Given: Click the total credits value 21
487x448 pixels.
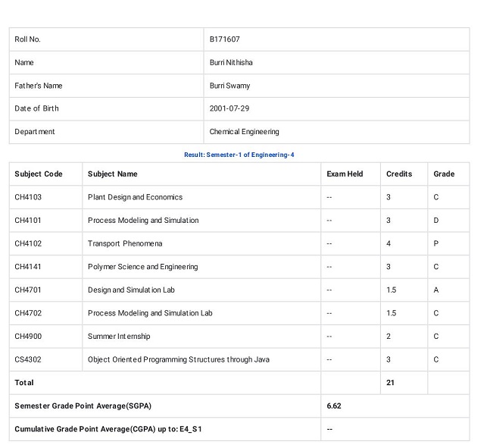Looking at the screenshot, I should click(390, 383).
